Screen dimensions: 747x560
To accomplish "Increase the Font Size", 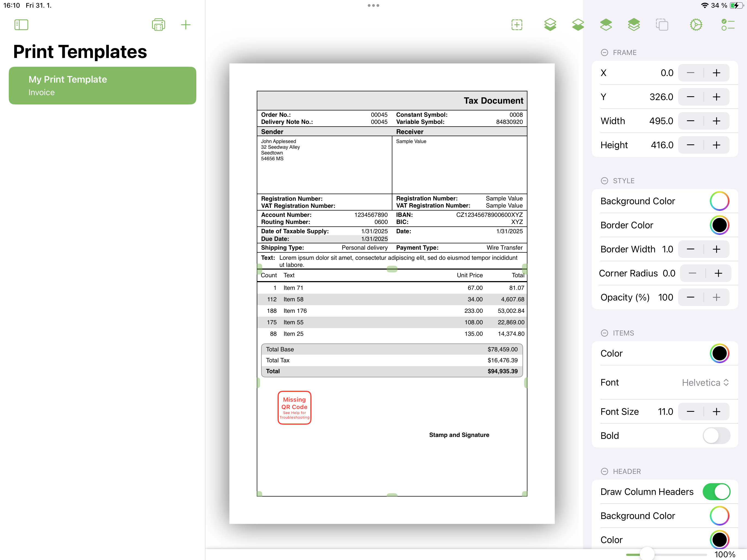I will (716, 412).
